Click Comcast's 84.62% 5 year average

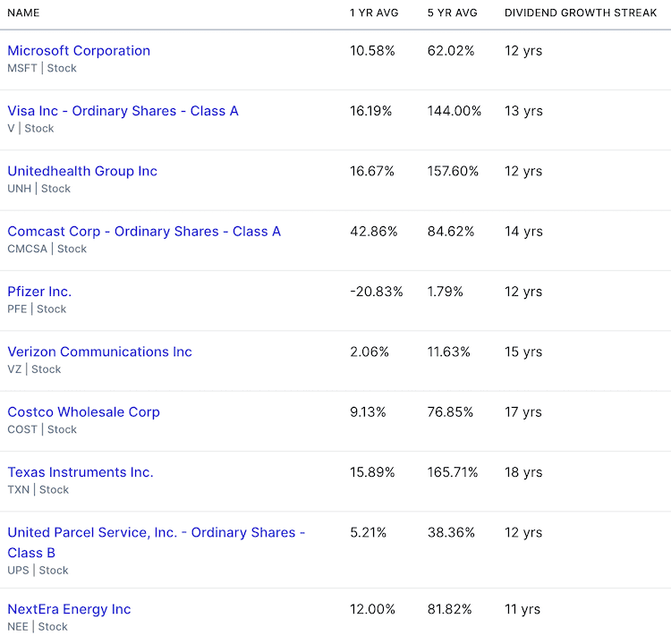tap(451, 232)
